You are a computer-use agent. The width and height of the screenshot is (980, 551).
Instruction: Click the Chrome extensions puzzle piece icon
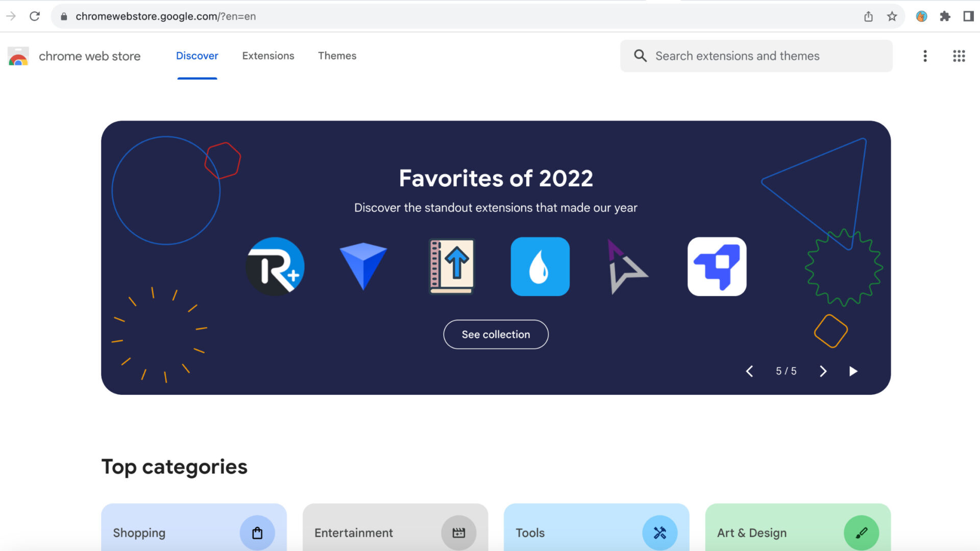945,16
